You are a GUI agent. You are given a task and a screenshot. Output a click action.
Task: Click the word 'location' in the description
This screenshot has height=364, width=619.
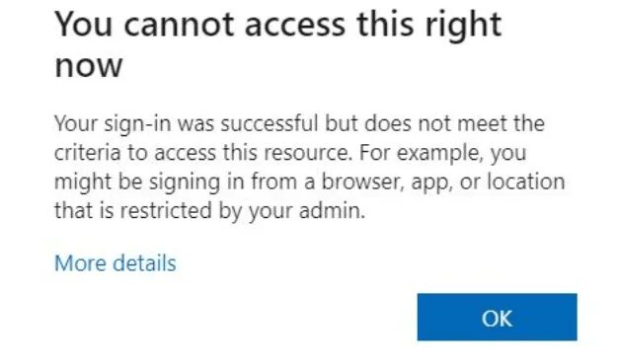point(526,182)
